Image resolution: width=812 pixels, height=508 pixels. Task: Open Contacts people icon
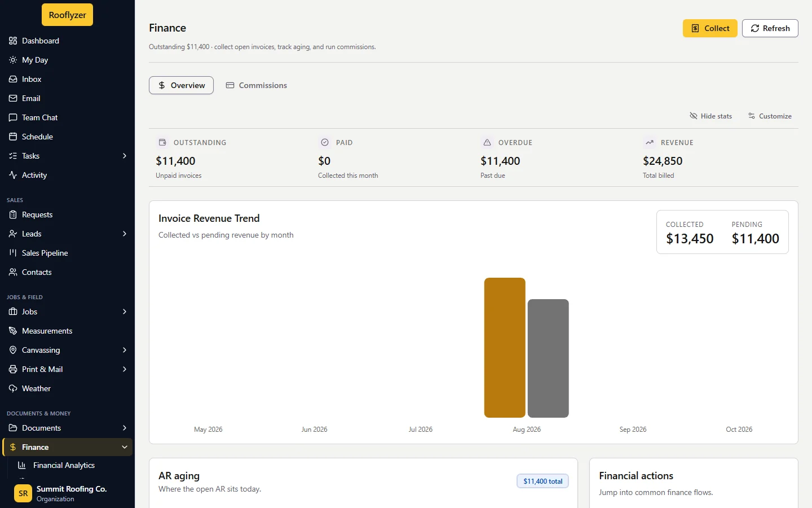(13, 272)
